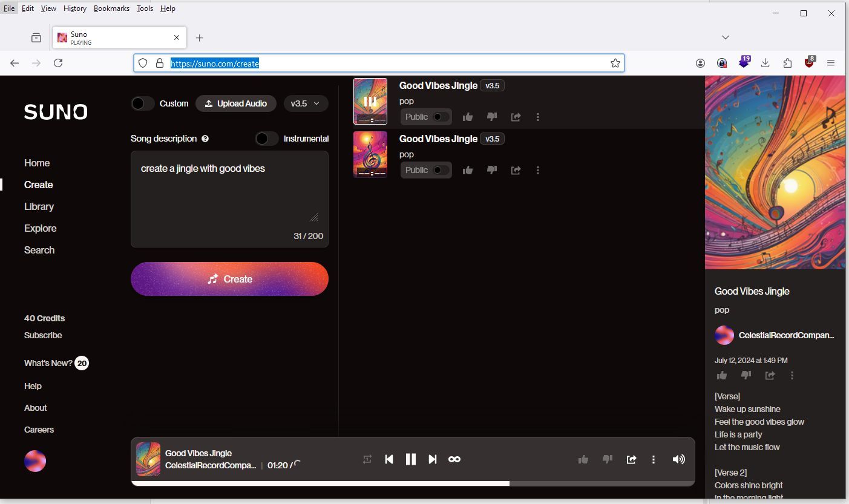This screenshot has height=504, width=849.
Task: Click the Subscribe link
Action: [x=43, y=335]
